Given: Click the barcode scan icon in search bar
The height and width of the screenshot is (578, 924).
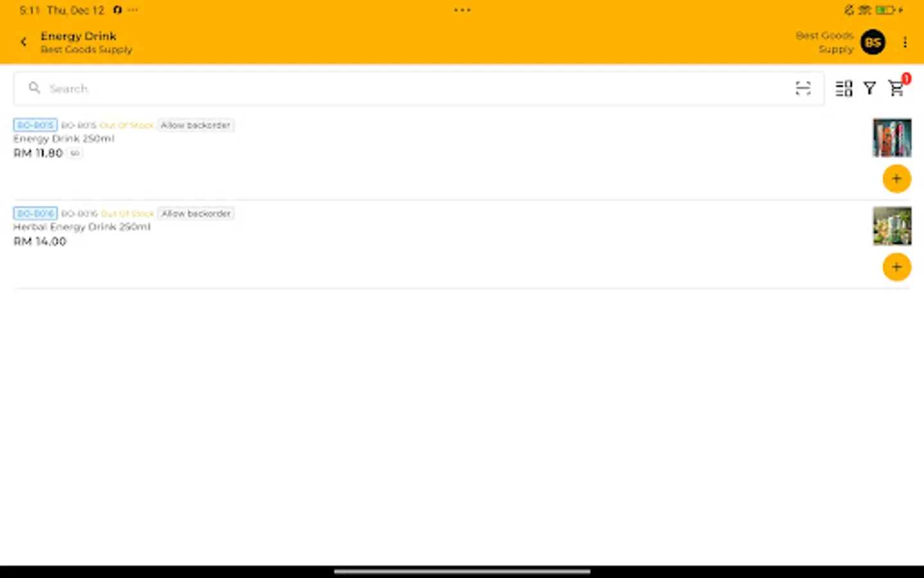Looking at the screenshot, I should [x=803, y=88].
